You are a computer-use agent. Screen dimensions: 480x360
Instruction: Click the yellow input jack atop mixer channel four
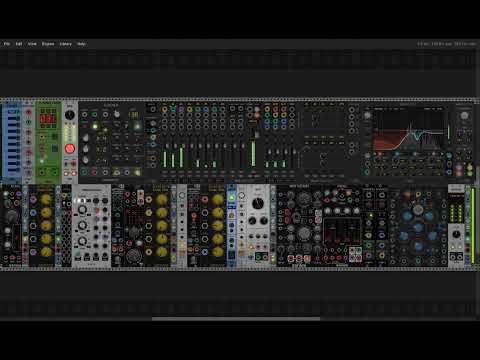coord(190,109)
